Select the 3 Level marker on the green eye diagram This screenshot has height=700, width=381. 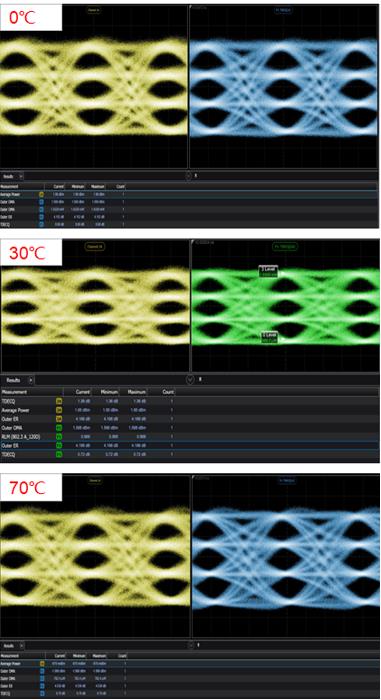pyautogui.click(x=269, y=271)
